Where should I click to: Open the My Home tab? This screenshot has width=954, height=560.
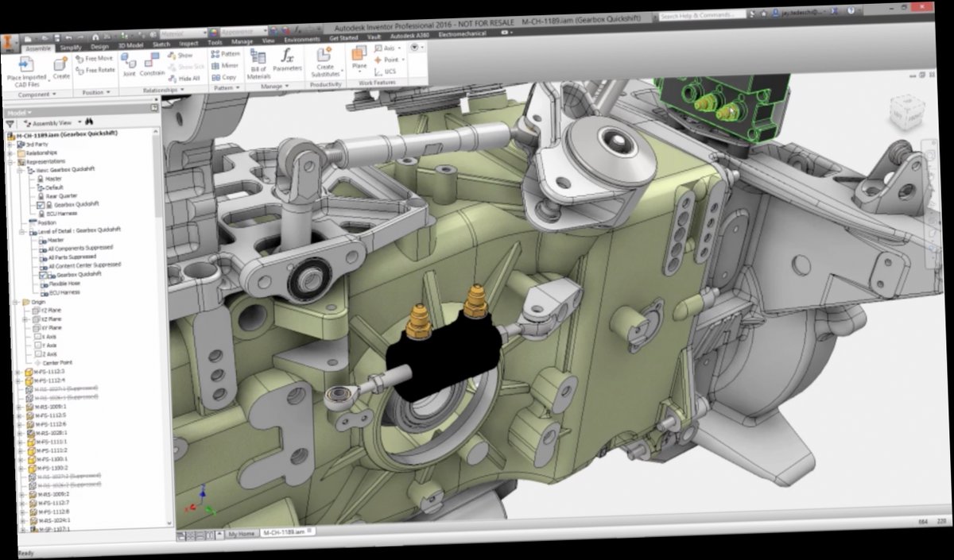tap(240, 534)
